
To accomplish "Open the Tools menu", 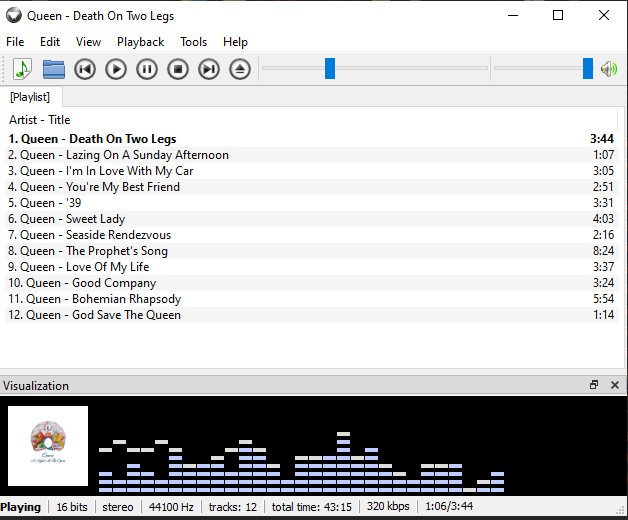I will (193, 42).
